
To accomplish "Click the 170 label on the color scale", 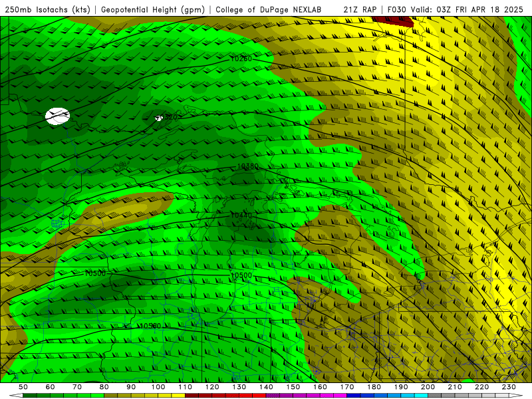I will [347, 387].
